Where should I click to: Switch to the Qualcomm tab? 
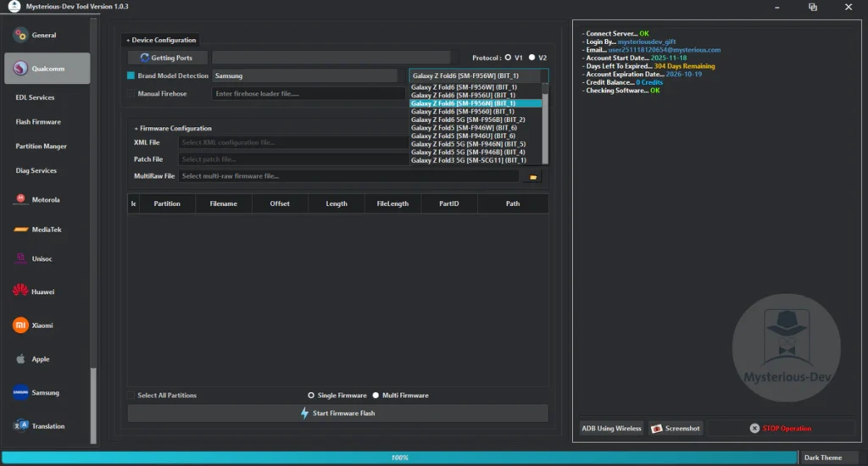[47, 69]
